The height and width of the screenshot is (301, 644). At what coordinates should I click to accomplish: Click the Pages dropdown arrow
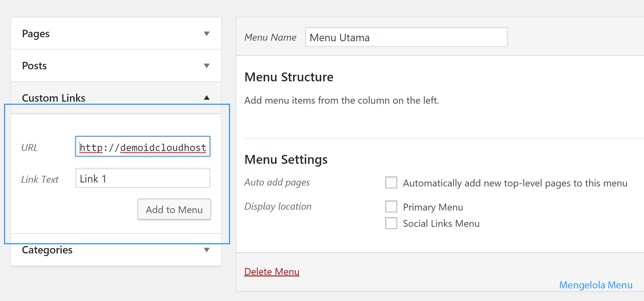click(x=206, y=34)
